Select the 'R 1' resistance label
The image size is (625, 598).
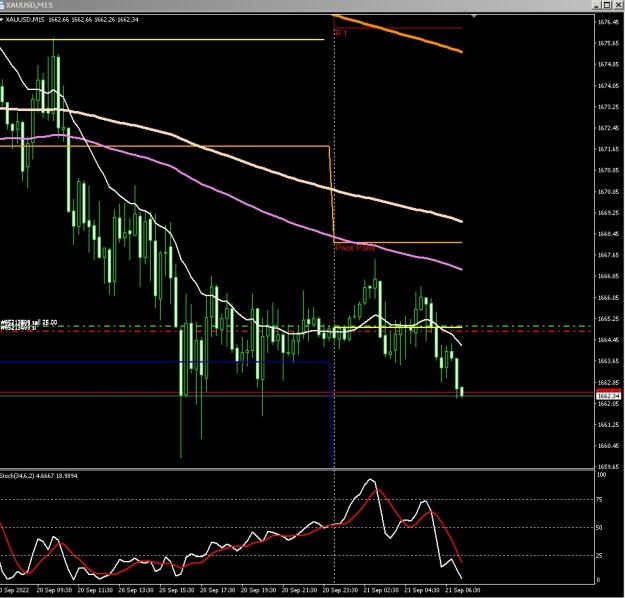coord(341,33)
